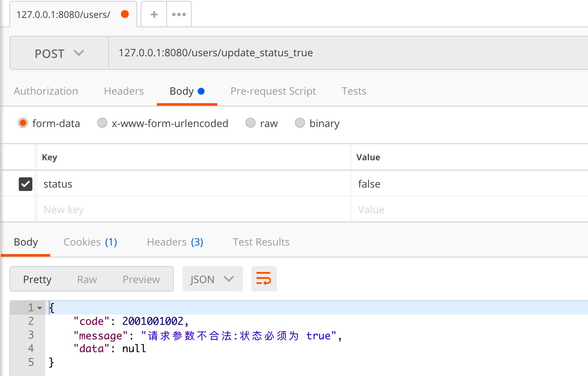Open the POST method dropdown
This screenshot has width=588, height=376.
pos(58,53)
